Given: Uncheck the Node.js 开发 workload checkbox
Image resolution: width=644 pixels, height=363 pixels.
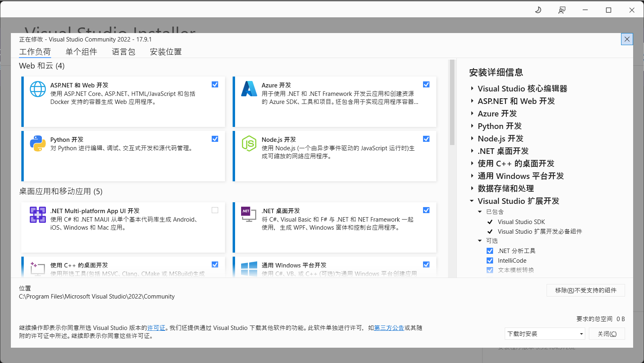Looking at the screenshot, I should click(426, 139).
